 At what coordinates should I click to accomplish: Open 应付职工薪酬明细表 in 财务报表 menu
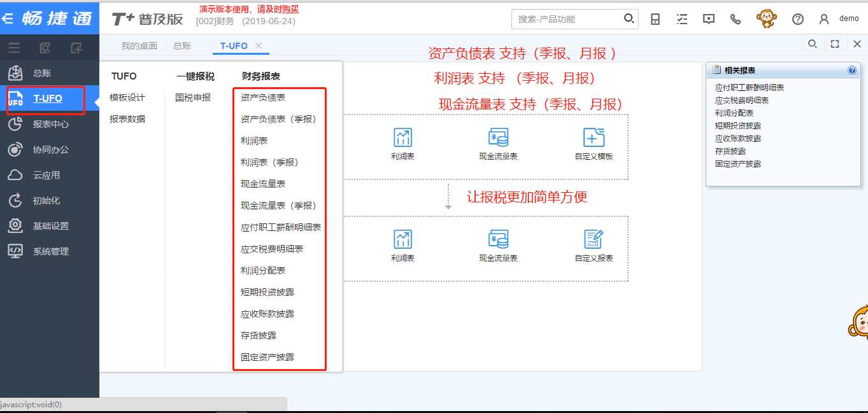[281, 227]
